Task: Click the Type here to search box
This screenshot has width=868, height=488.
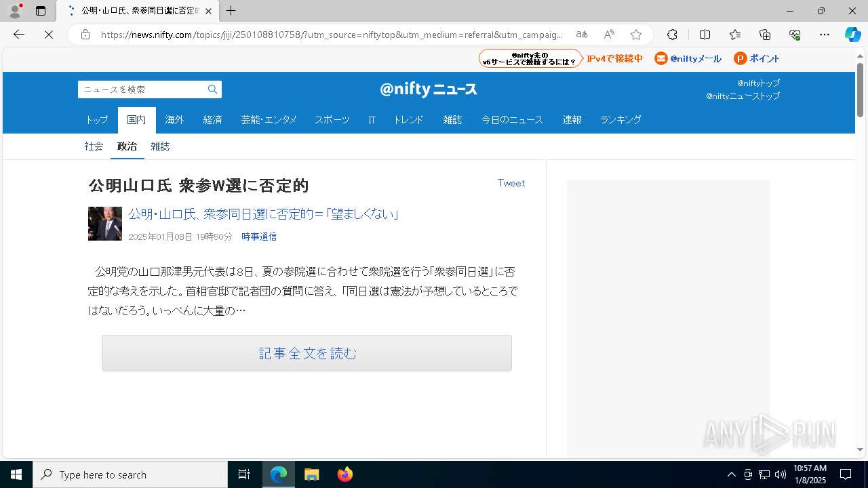Action: click(x=130, y=474)
